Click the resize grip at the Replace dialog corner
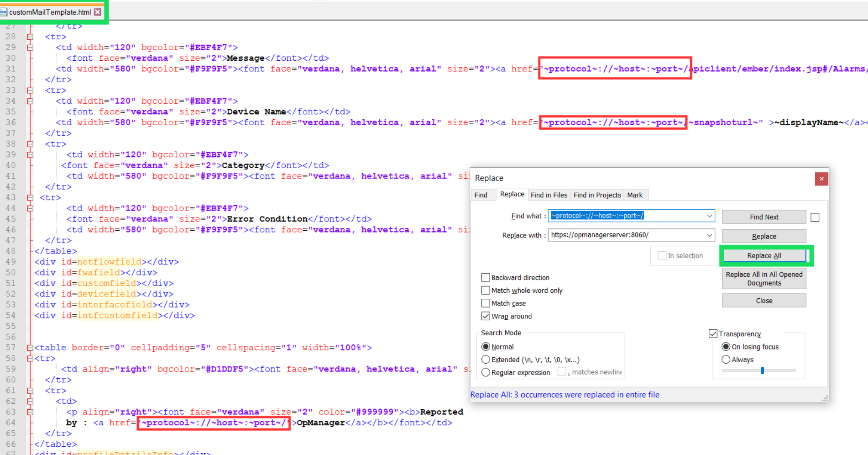 pos(825,398)
